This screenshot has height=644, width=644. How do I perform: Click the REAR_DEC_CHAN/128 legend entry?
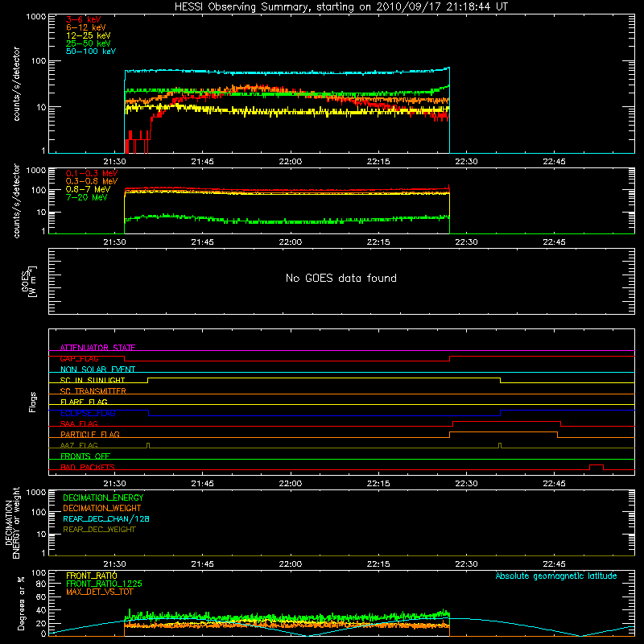click(x=106, y=518)
